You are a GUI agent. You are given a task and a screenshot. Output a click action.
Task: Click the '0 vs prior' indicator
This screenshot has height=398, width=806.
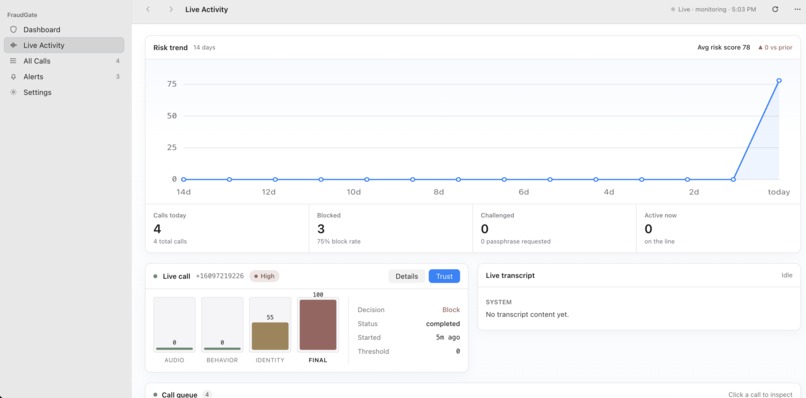point(775,47)
